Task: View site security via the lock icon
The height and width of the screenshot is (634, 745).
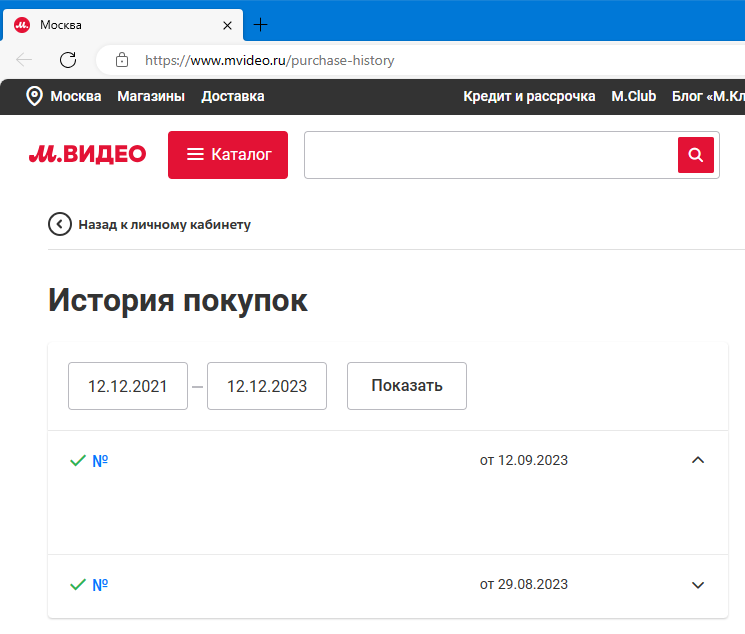Action: click(x=122, y=60)
